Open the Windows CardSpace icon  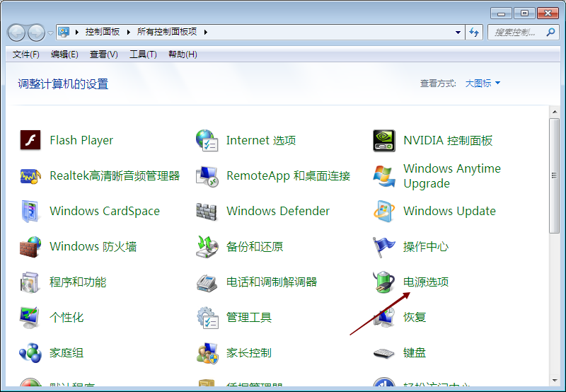(x=30, y=211)
